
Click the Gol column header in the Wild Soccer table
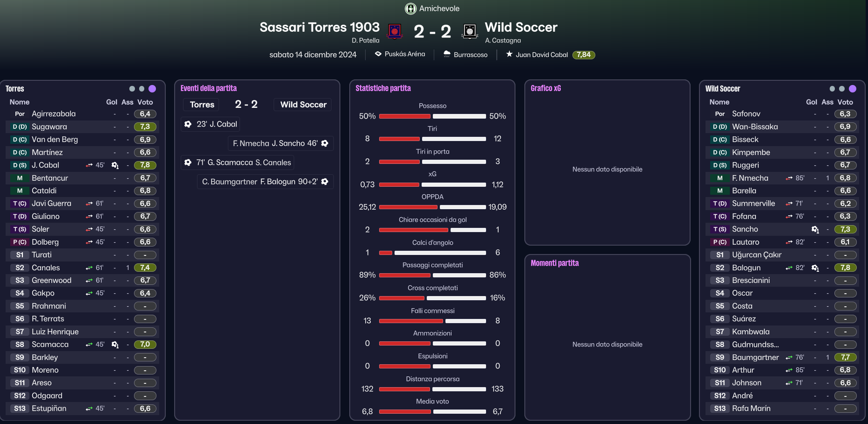pos(812,102)
